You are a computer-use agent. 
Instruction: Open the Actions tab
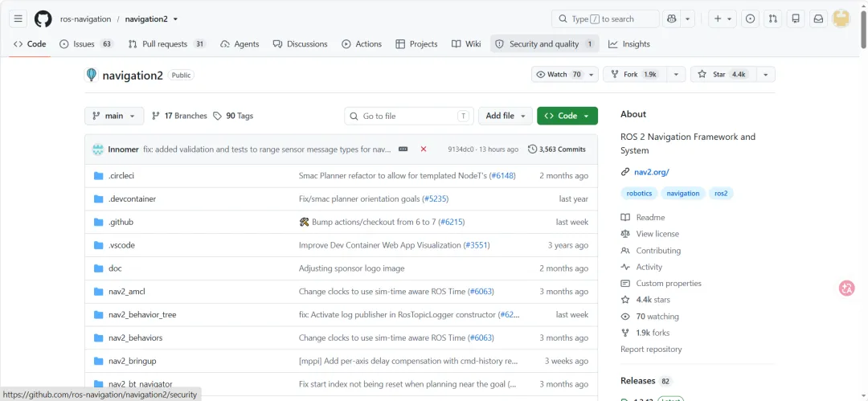point(362,43)
